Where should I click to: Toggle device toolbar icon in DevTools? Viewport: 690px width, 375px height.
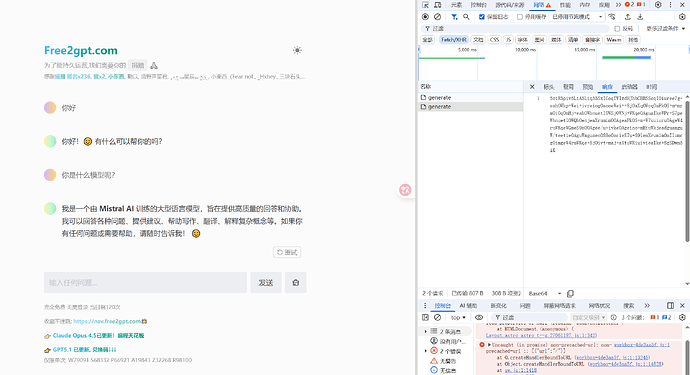[438, 5]
